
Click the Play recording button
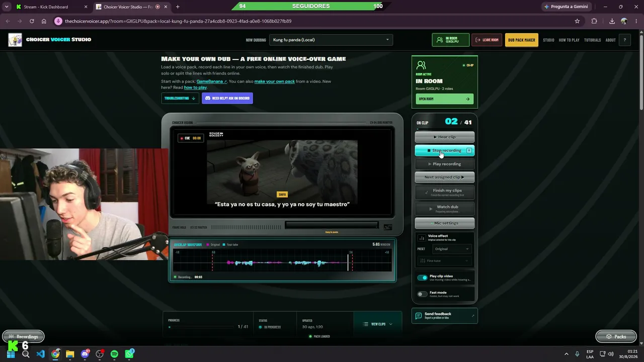[x=445, y=164]
